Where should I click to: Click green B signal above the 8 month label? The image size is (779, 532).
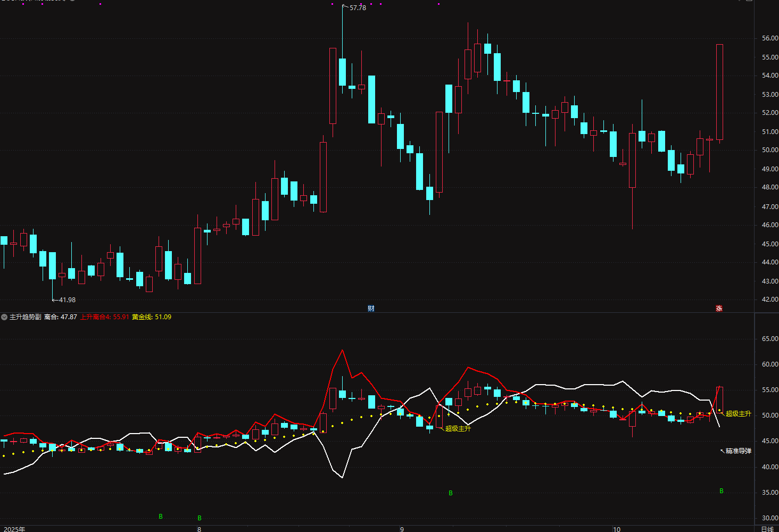pos(200,518)
